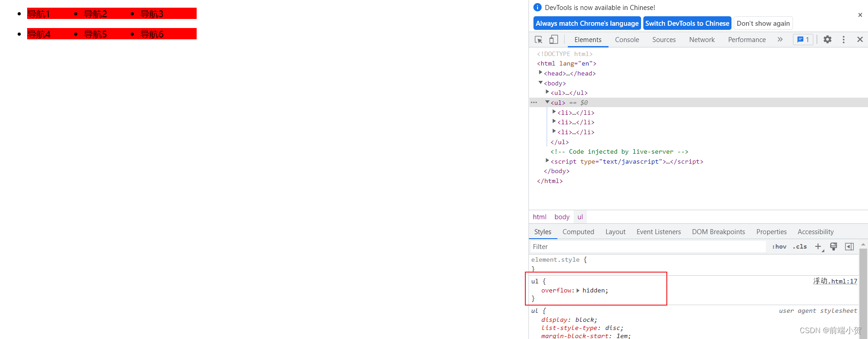Open DevTools settings gear

click(x=827, y=40)
